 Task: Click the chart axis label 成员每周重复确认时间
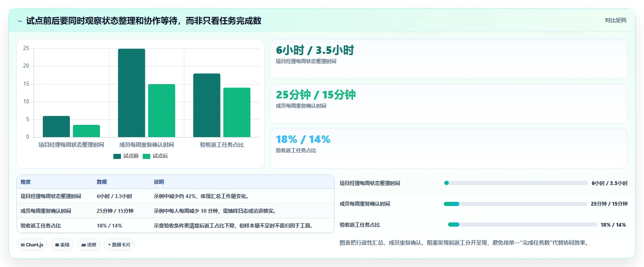[147, 145]
